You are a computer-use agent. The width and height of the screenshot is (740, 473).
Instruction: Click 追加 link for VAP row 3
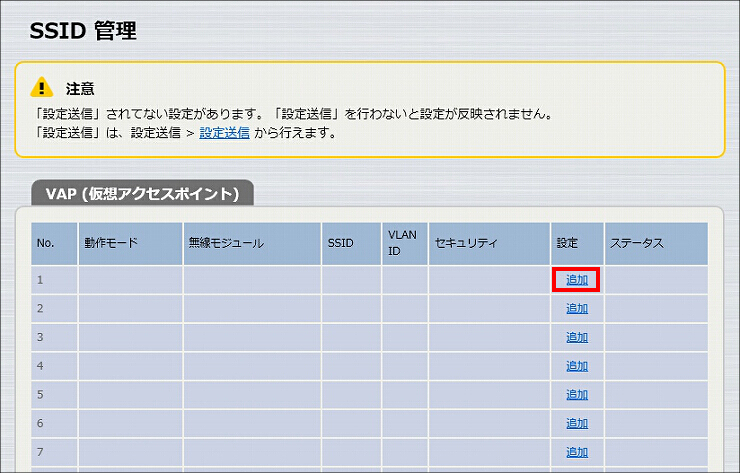[577, 338]
